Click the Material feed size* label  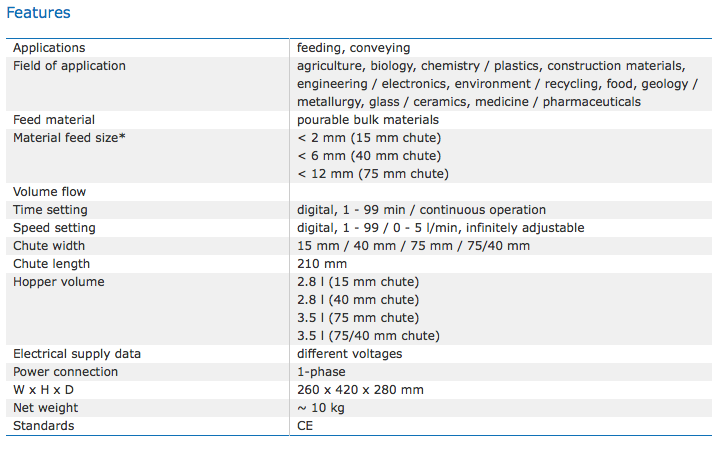[x=69, y=138]
